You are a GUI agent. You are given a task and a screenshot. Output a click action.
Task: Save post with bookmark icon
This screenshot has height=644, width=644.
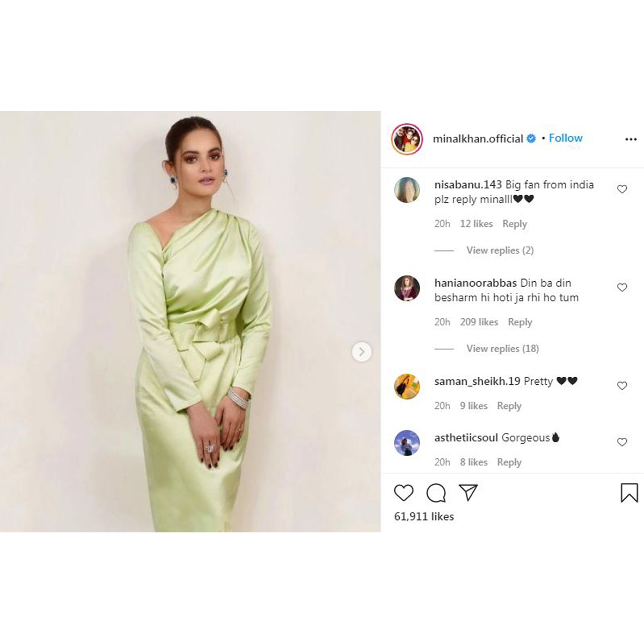pyautogui.click(x=629, y=493)
